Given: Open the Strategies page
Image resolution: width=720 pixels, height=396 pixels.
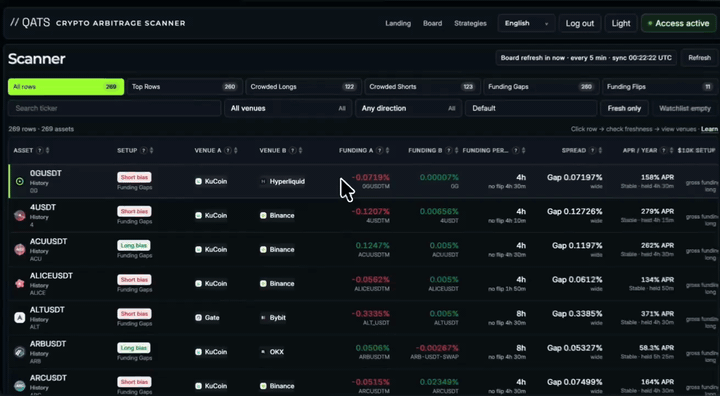Looking at the screenshot, I should click(x=470, y=23).
